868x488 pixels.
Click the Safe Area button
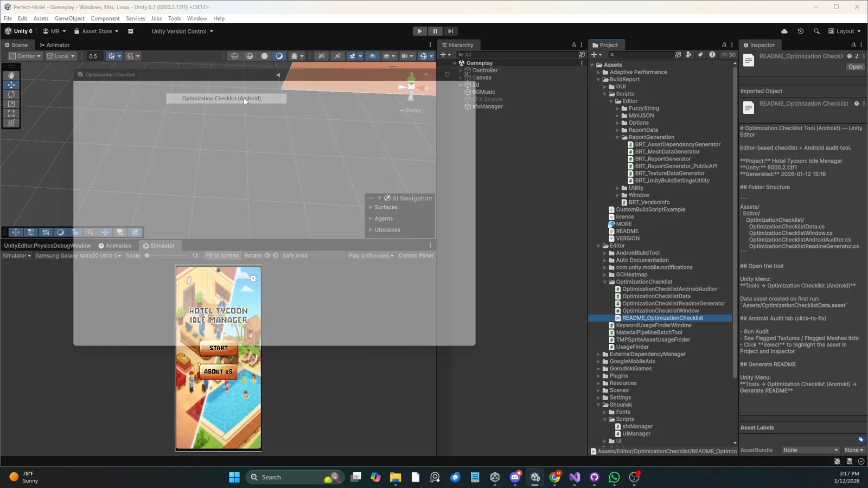pos(295,255)
